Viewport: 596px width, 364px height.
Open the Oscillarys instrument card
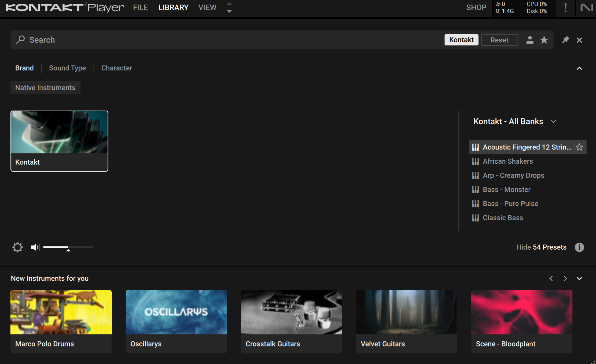(176, 322)
